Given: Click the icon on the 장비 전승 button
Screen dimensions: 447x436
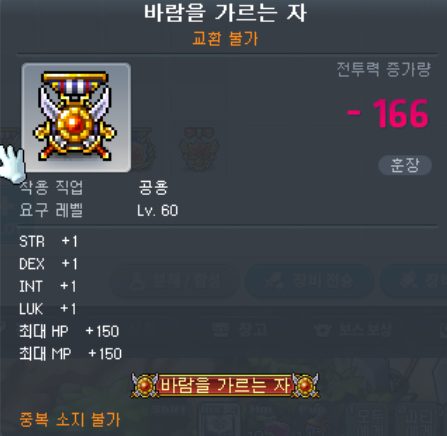Looking at the screenshot, I should coord(274,282).
